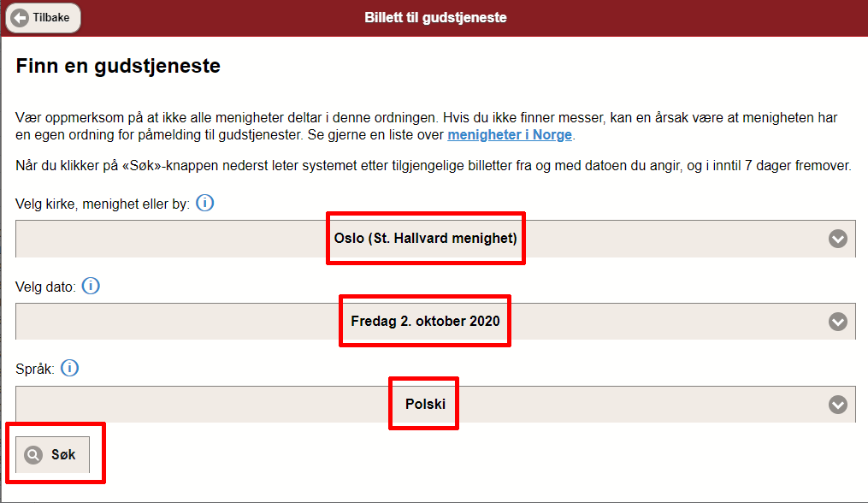Open info icon next to Språk label
Screen dimensions: 868x503
tap(70, 369)
